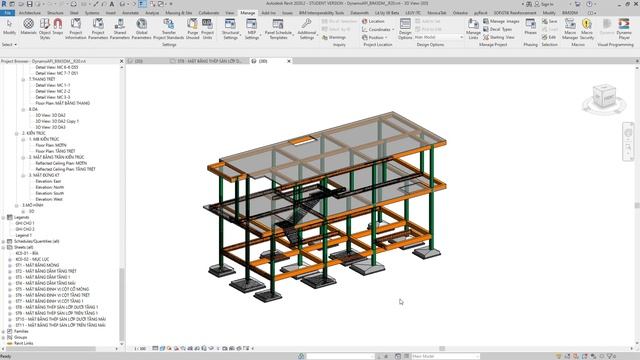Viewport: 640px width, 360px height.
Task: Select Elevation: North in Project Browser
Action: tap(49, 187)
